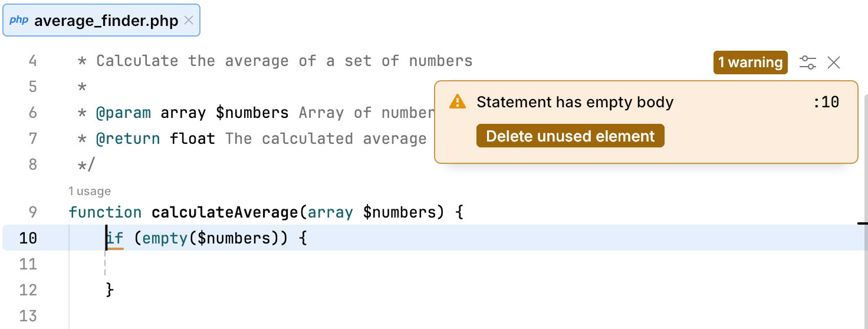
Task: Click line number 10 in gutter
Action: (x=28, y=238)
